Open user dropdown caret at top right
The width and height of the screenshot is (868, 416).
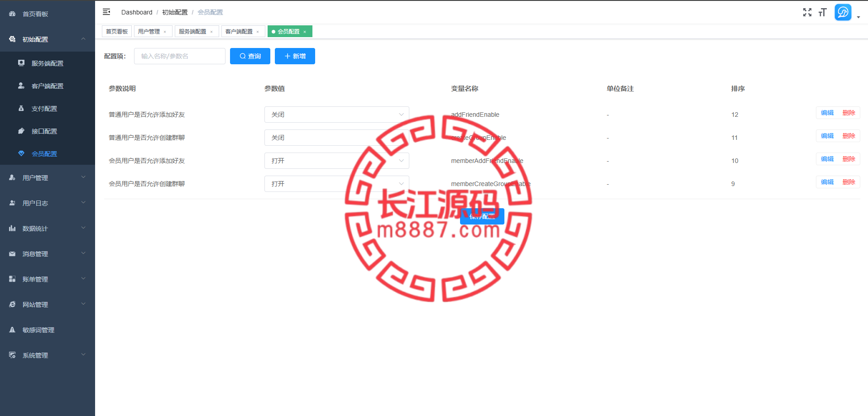(x=858, y=17)
